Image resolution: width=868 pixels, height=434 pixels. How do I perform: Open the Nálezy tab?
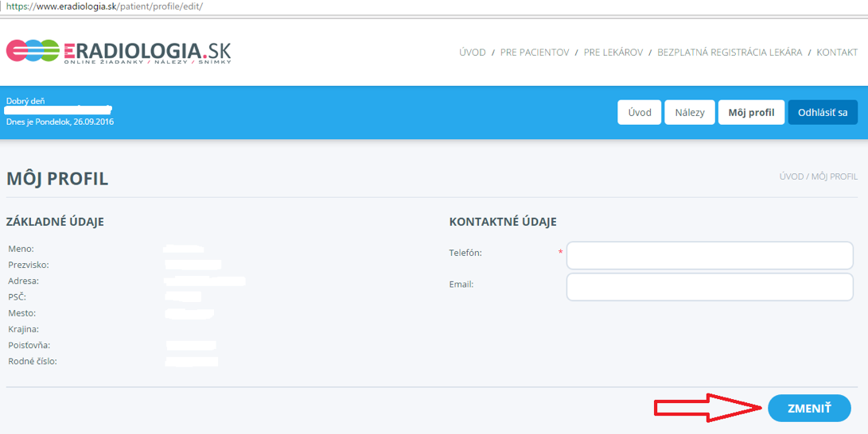[x=689, y=112]
